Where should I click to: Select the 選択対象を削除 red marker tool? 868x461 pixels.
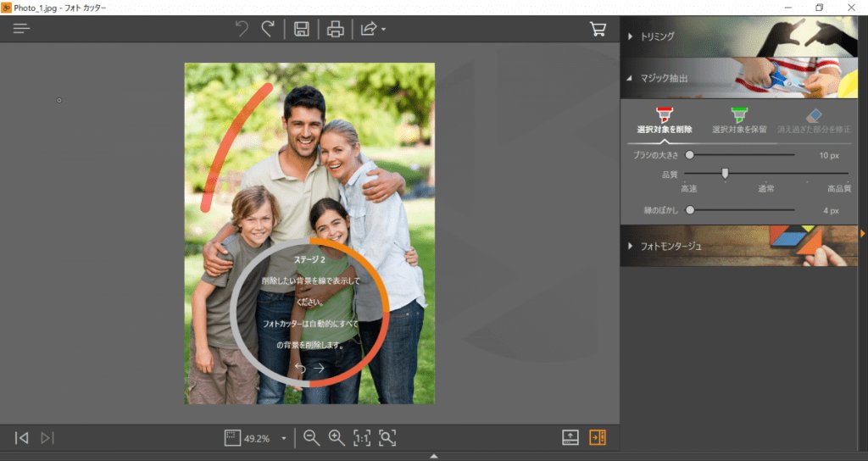[665, 120]
